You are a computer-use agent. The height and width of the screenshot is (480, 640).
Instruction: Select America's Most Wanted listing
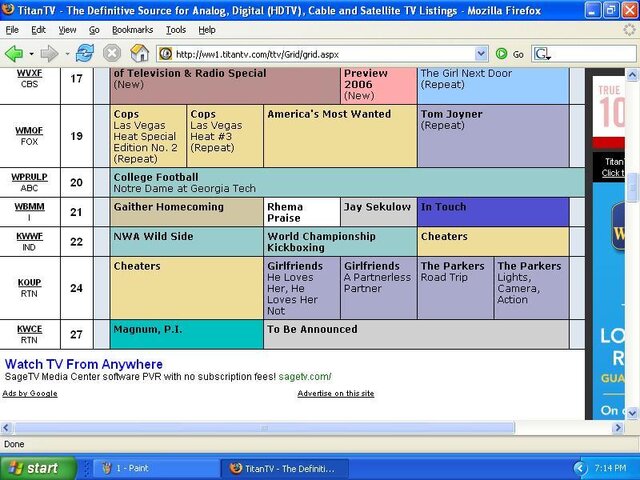[340, 136]
